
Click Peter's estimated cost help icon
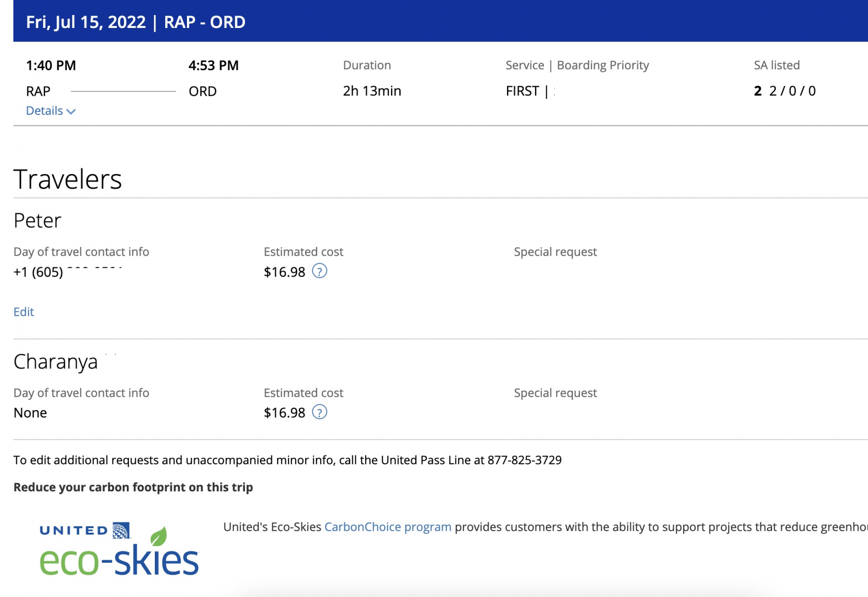point(320,271)
